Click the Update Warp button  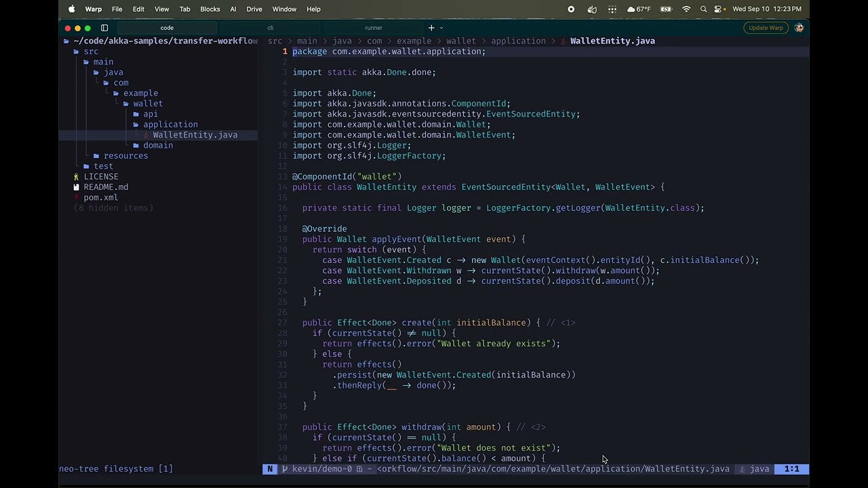(x=766, y=28)
